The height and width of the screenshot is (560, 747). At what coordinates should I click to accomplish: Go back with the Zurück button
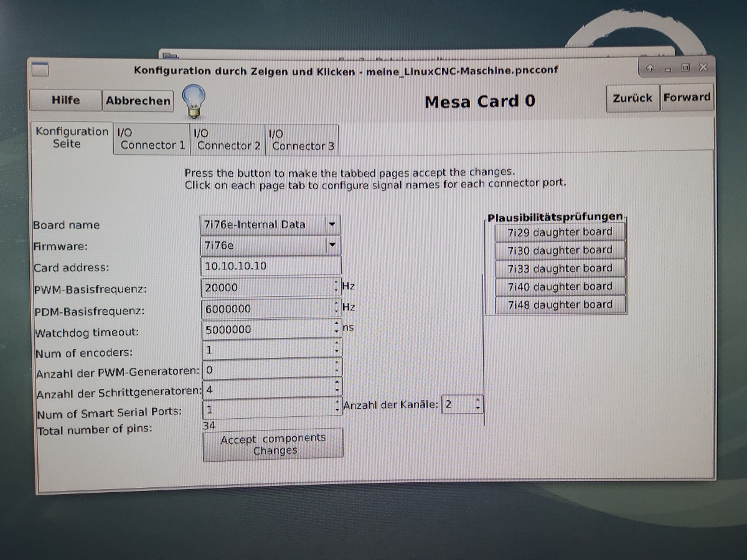pos(632,98)
